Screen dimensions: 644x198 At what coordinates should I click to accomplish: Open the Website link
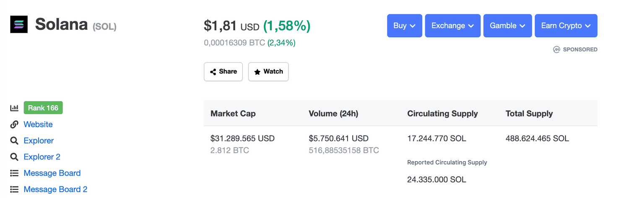[38, 124]
